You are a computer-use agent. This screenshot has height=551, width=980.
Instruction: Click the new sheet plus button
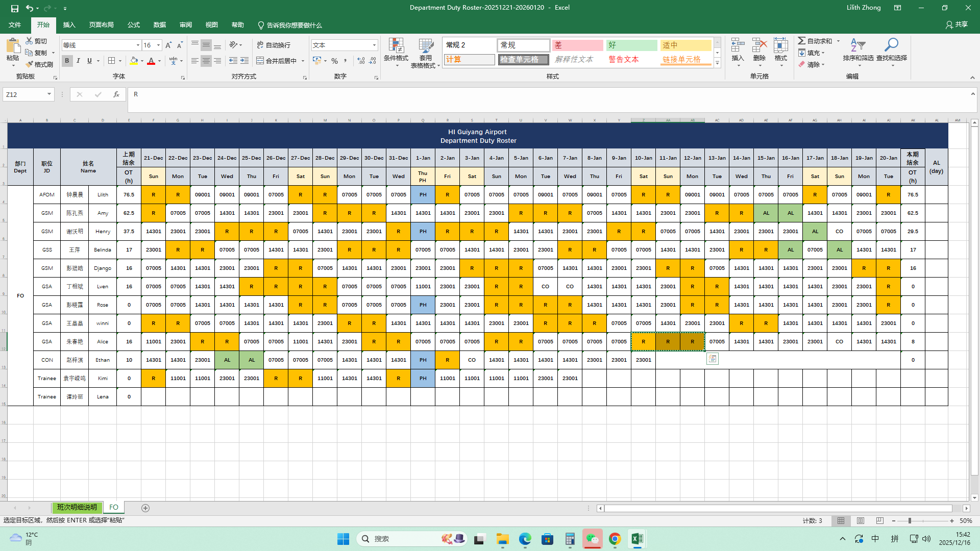[145, 508]
